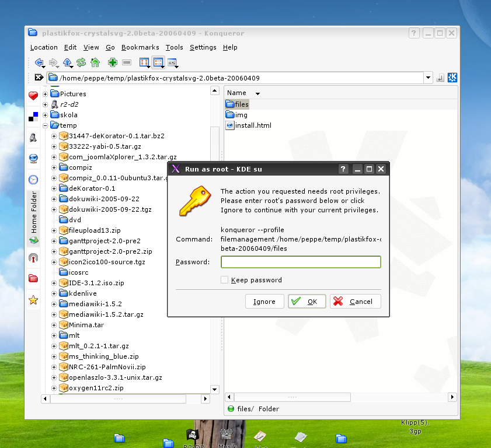Tick the Keep password checkbox
491x448 pixels.
pos(224,279)
